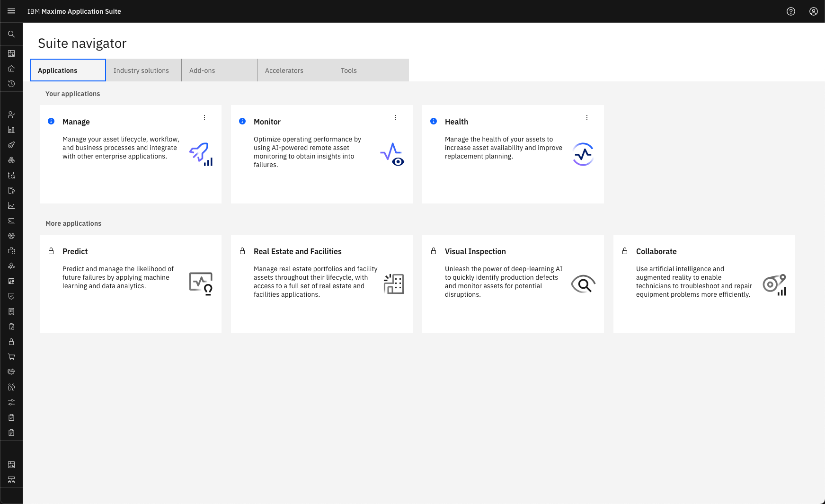Click the Monitor card info icon

coord(242,121)
